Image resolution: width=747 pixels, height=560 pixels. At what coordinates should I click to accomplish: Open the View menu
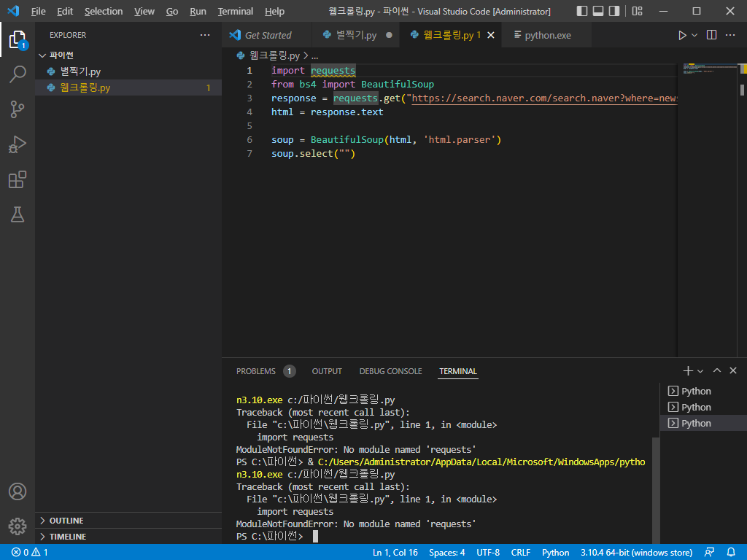point(144,11)
